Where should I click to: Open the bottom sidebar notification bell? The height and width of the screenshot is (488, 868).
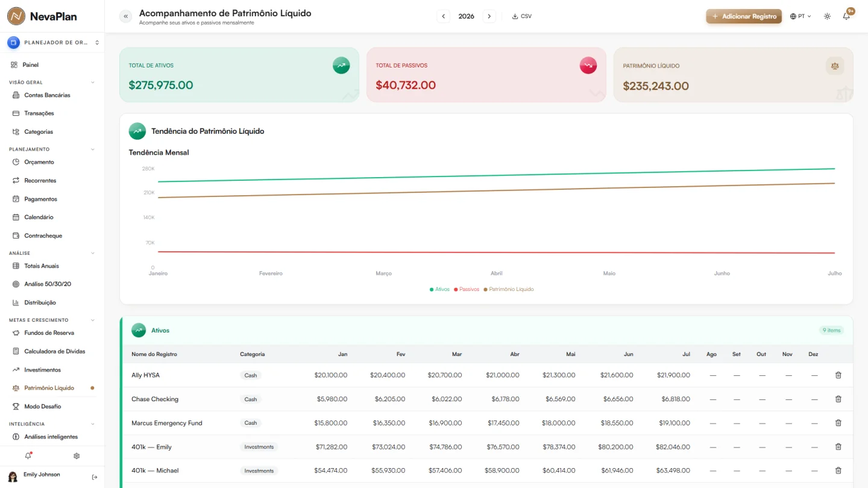28,456
